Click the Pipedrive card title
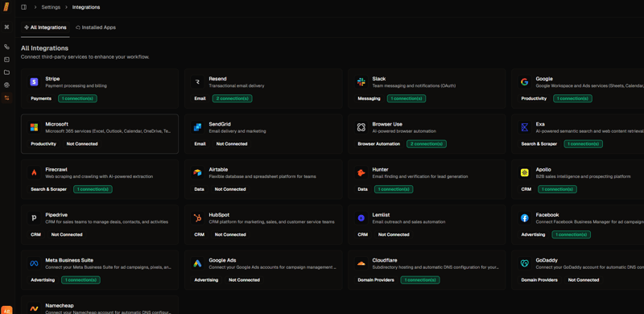Image resolution: width=644 pixels, height=314 pixels. click(56, 215)
